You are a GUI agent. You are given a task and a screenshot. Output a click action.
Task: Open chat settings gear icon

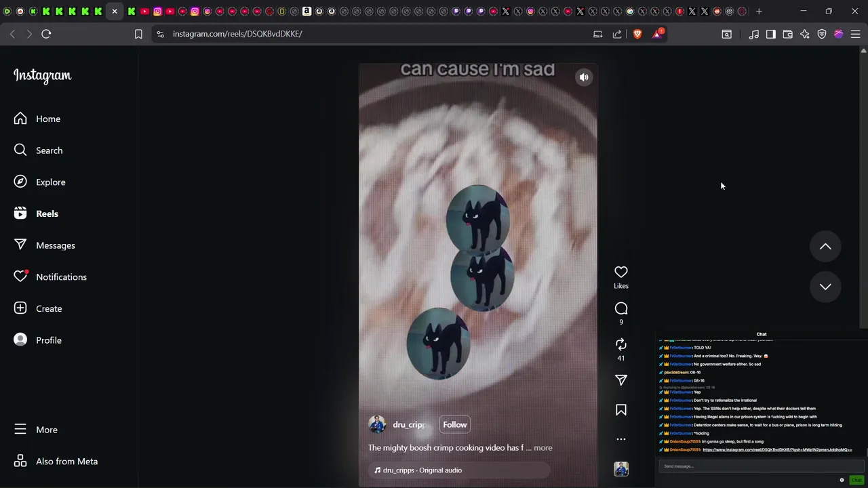coord(842,480)
